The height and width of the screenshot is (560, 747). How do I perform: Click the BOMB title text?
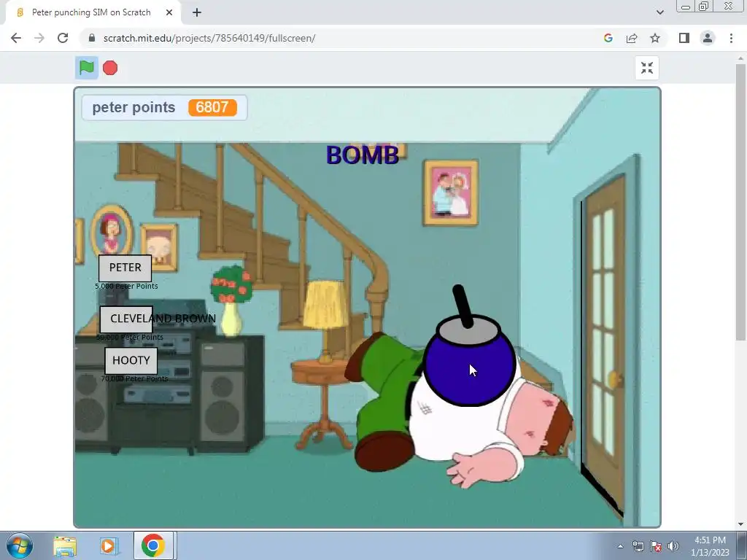tap(363, 155)
